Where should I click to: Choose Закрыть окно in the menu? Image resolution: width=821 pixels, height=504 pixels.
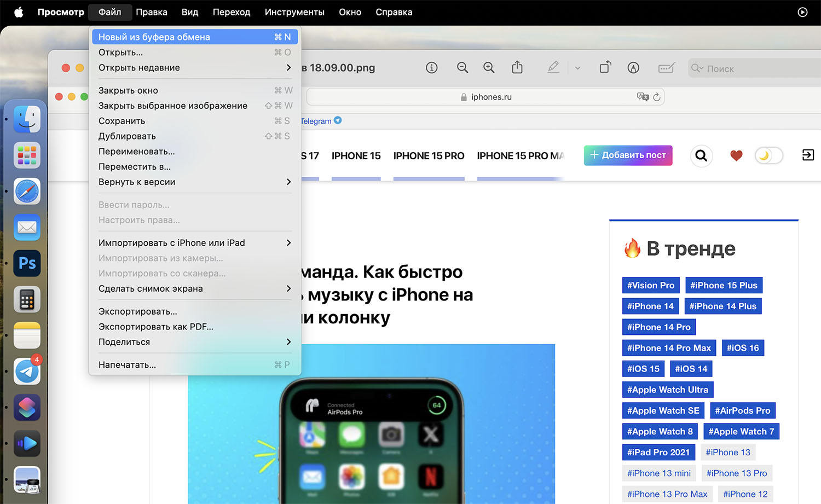pos(195,90)
